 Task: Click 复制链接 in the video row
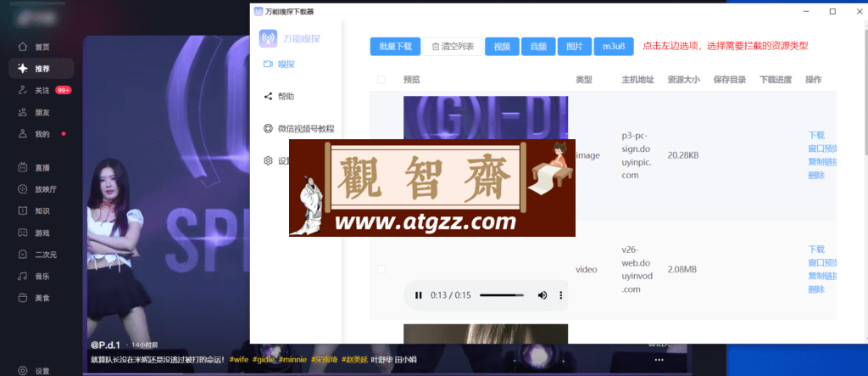(x=822, y=276)
